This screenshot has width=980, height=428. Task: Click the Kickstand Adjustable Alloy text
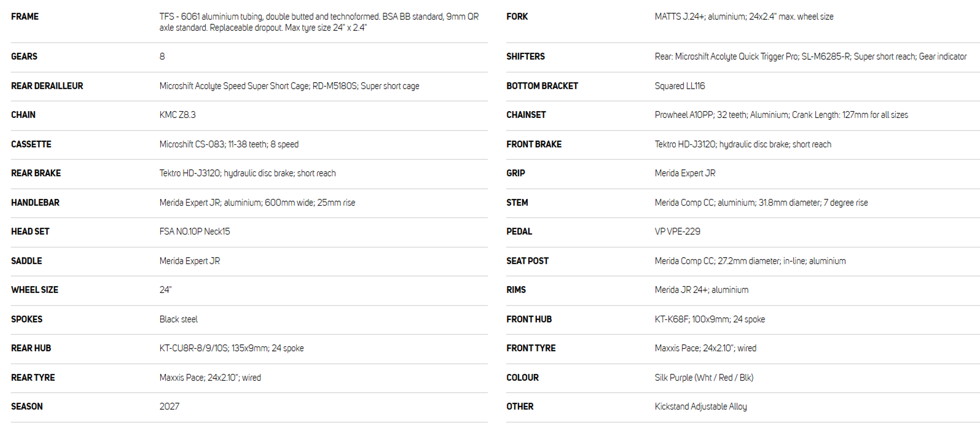pos(700,407)
